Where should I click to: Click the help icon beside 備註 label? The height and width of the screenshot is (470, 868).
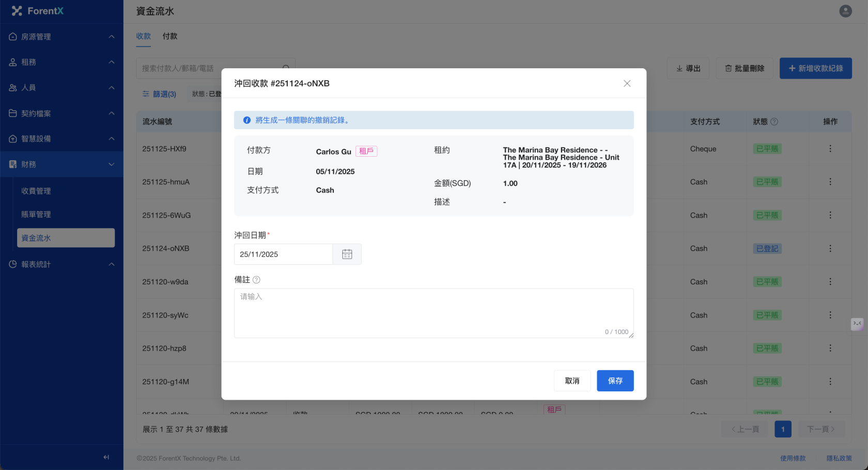coord(256,280)
